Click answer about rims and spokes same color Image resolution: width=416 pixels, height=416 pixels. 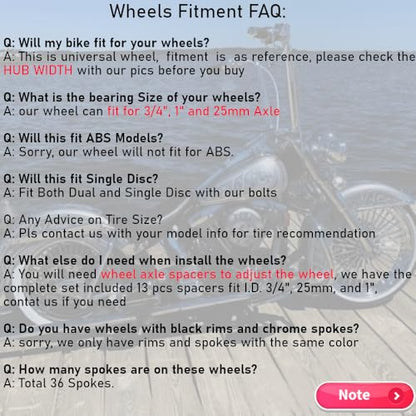click(x=181, y=343)
